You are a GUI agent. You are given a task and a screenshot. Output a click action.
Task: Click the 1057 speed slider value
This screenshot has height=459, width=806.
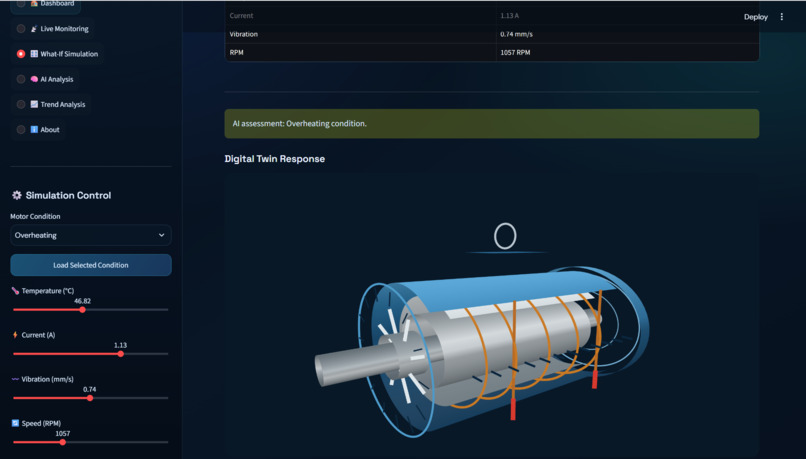(63, 434)
